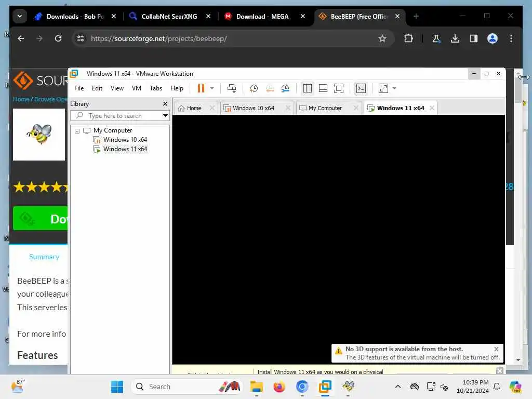Image resolution: width=532 pixels, height=399 pixels.
Task: Go back in the browser
Action: (x=21, y=38)
